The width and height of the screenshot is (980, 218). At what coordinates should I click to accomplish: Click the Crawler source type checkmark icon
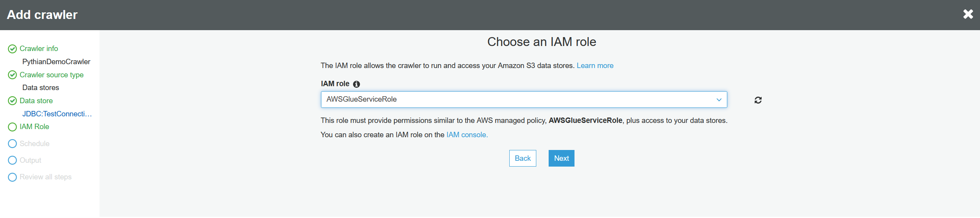pos(12,75)
